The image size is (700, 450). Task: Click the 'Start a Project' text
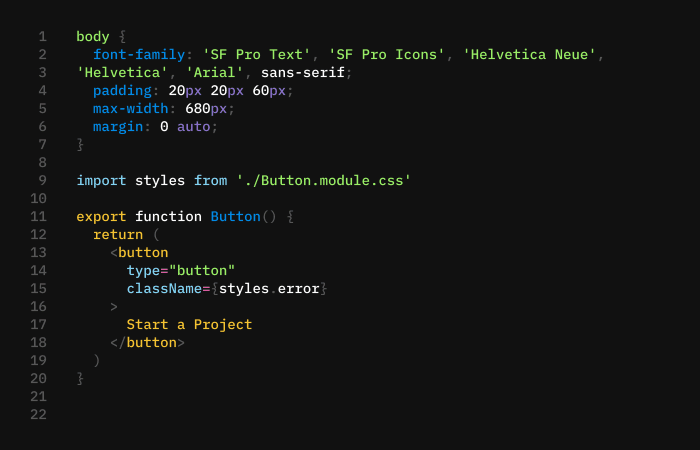tap(189, 325)
